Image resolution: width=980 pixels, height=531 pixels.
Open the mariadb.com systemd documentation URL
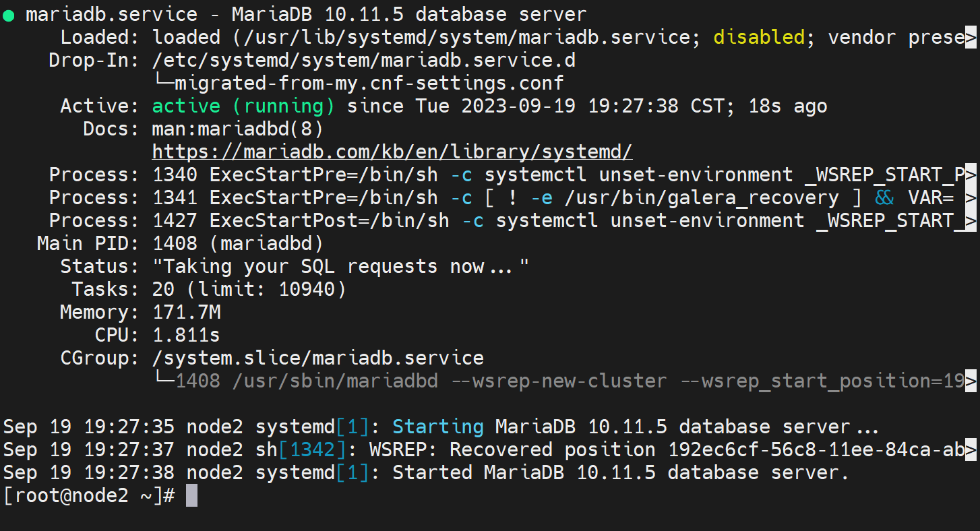(x=392, y=151)
